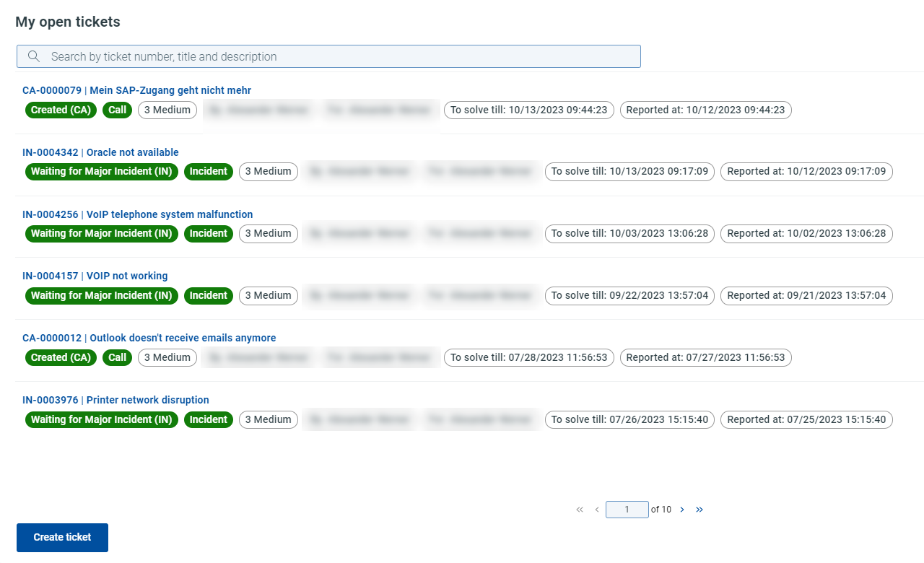Jump to last page double arrow
The width and height of the screenshot is (924, 563).
[x=699, y=510]
